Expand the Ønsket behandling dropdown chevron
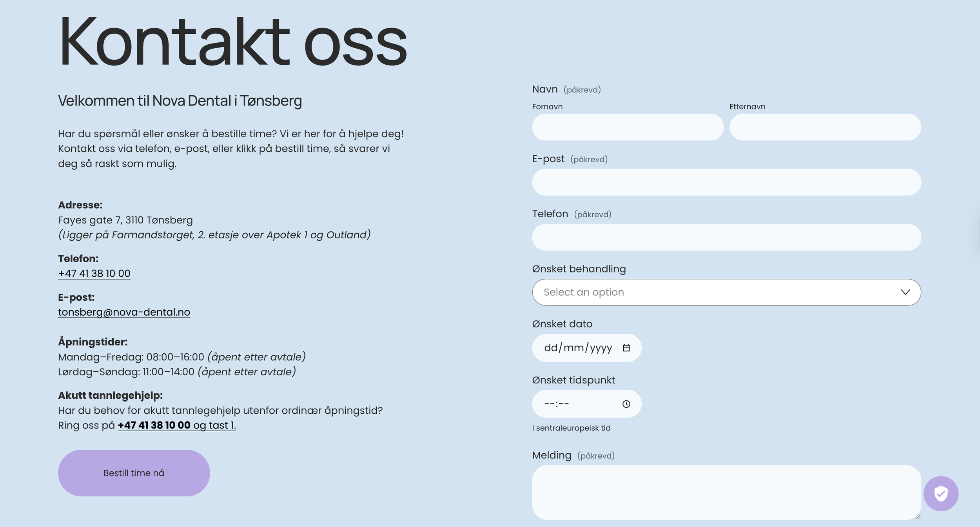Image resolution: width=980 pixels, height=527 pixels. pyautogui.click(x=905, y=292)
